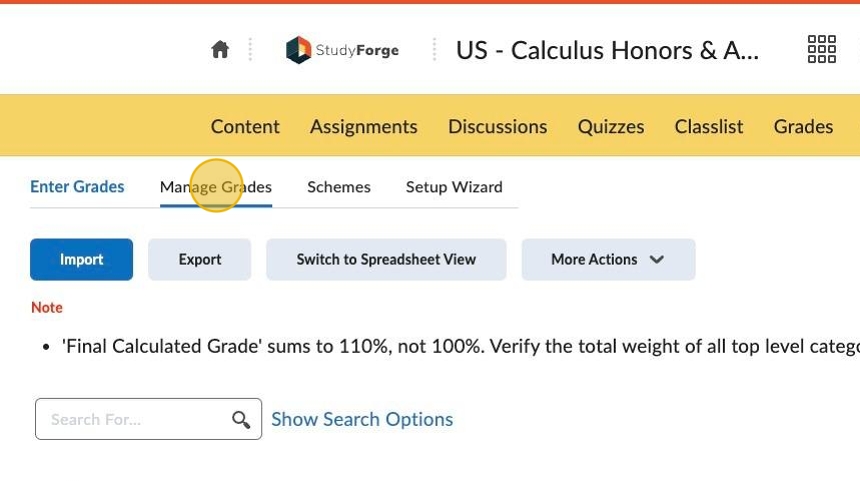Viewport: 860px width, 481px height.
Task: Click the Export button
Action: coord(200,260)
